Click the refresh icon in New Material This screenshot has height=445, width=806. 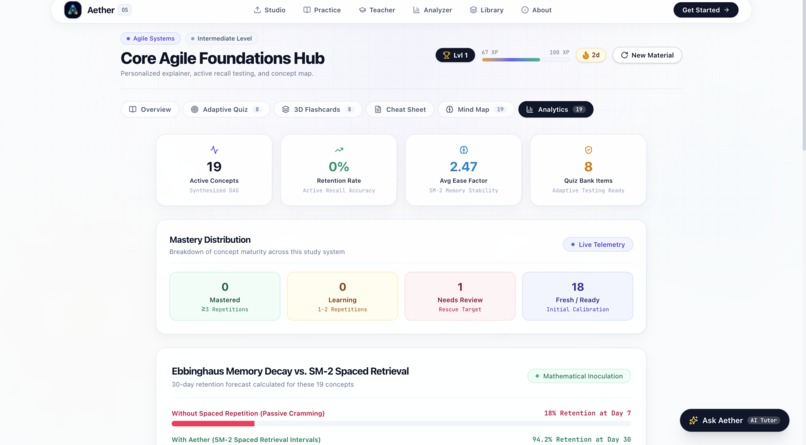pyautogui.click(x=624, y=55)
